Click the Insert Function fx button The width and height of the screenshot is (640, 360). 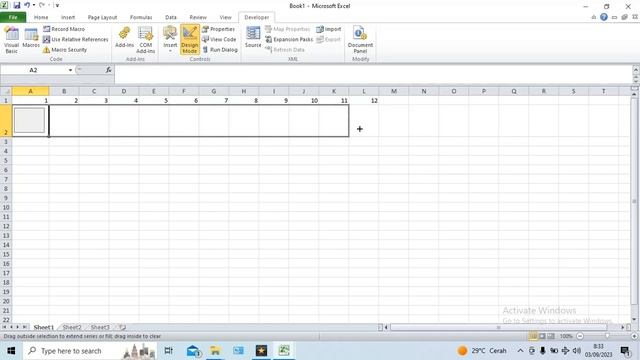pyautogui.click(x=109, y=70)
